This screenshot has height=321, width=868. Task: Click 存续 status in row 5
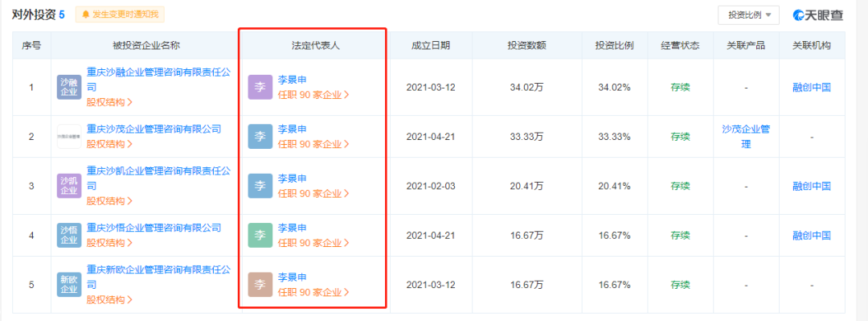tap(681, 285)
